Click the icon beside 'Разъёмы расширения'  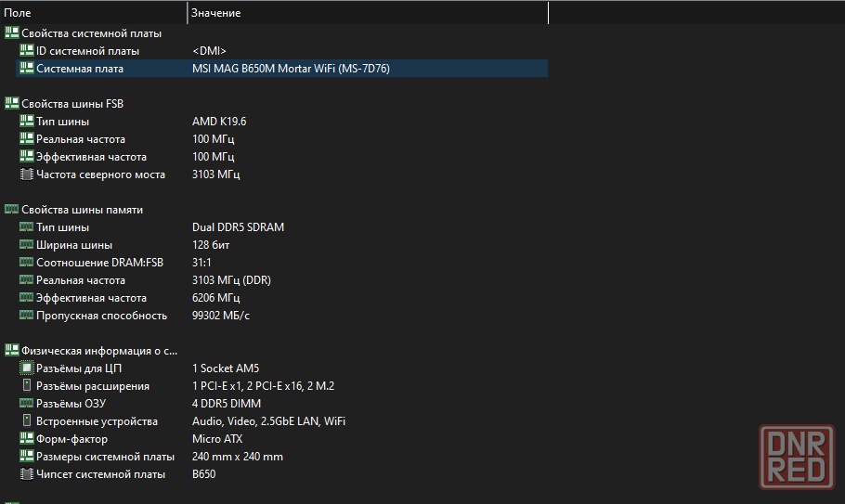point(26,386)
